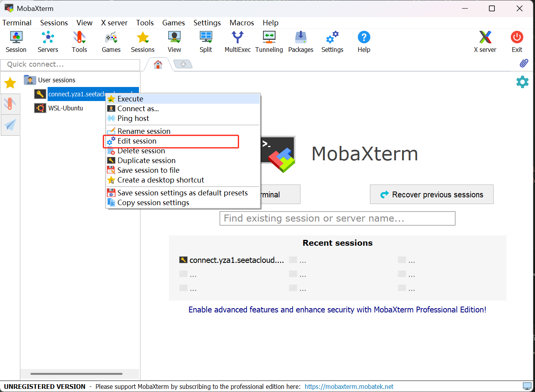Select the connect.yza1.seetacloud session in tree
The image size is (535, 392).
click(x=77, y=94)
